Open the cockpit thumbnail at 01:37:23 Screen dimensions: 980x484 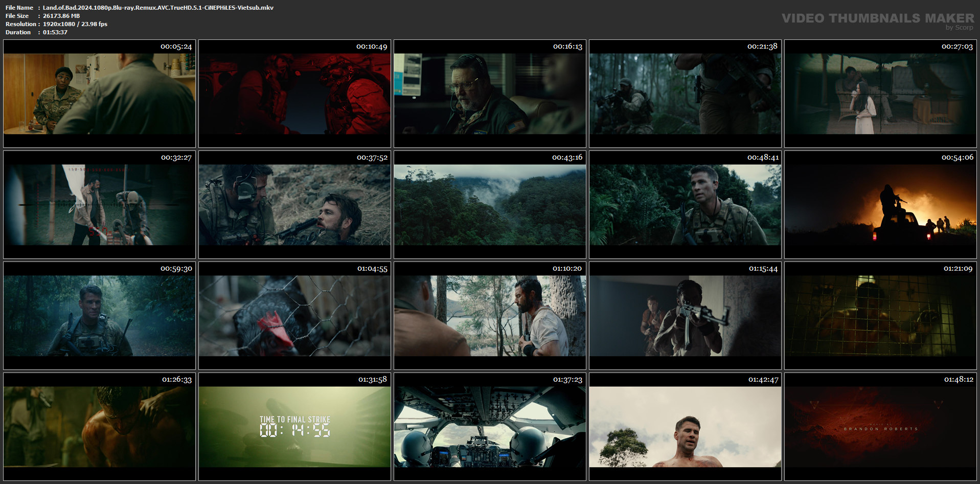coord(490,427)
